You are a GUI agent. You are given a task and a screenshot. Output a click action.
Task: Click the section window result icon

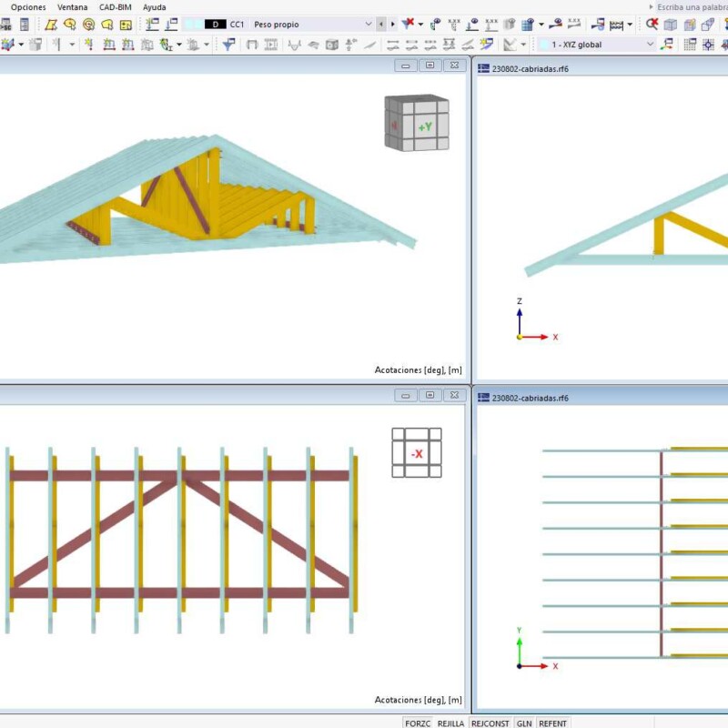click(598, 25)
